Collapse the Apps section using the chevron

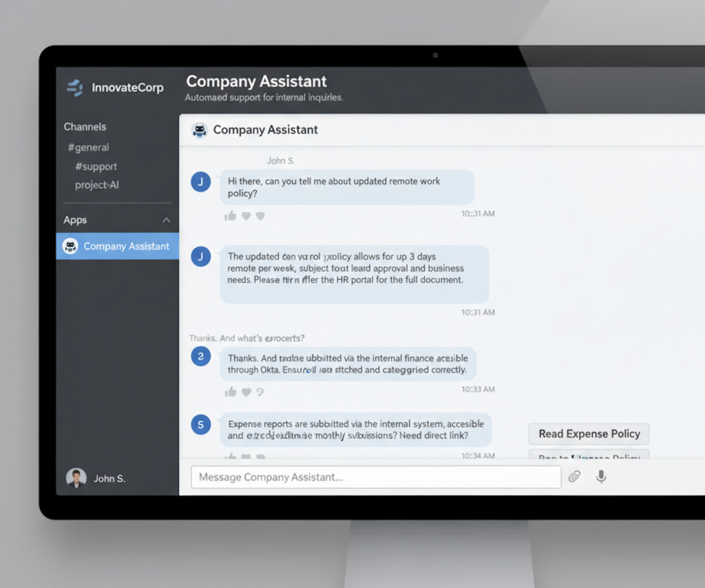[166, 220]
